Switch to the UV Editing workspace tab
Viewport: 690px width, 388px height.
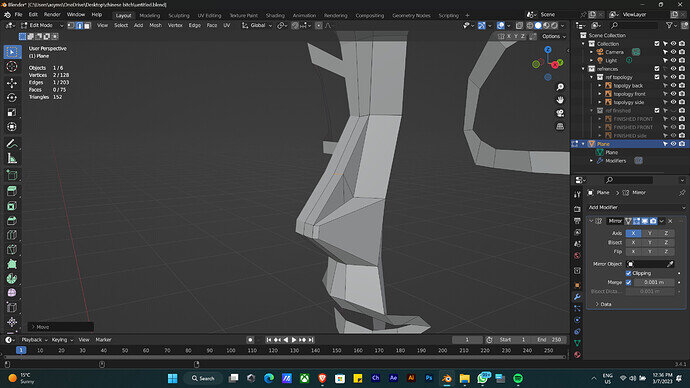point(209,15)
